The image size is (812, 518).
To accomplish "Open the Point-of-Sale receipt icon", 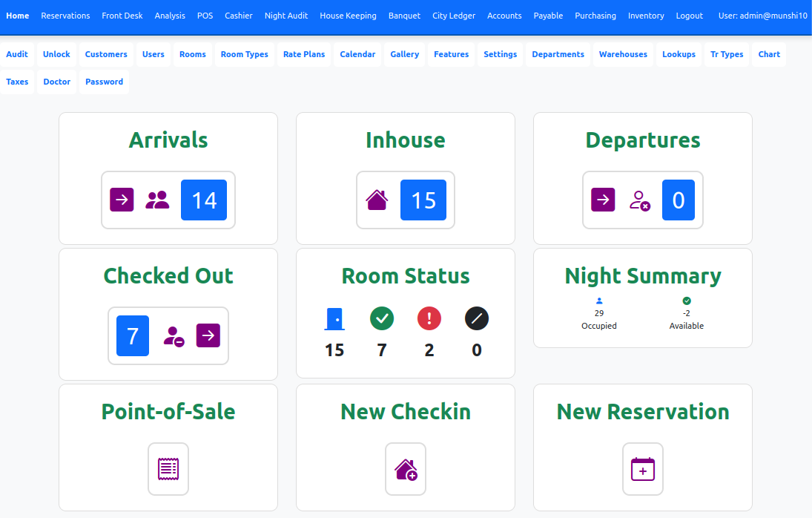I will coord(168,468).
